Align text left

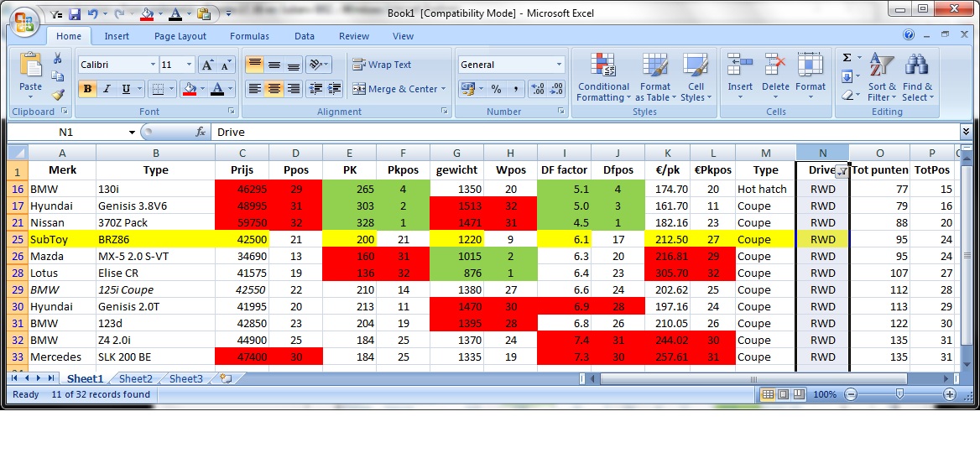[254, 89]
